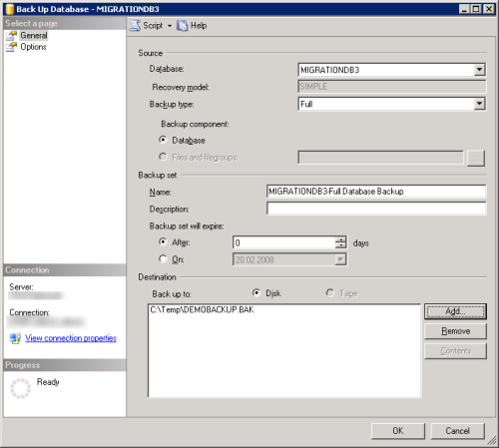Viewport: 499px width, 448px height.
Task: Expand the Backup type dropdown
Action: click(479, 104)
